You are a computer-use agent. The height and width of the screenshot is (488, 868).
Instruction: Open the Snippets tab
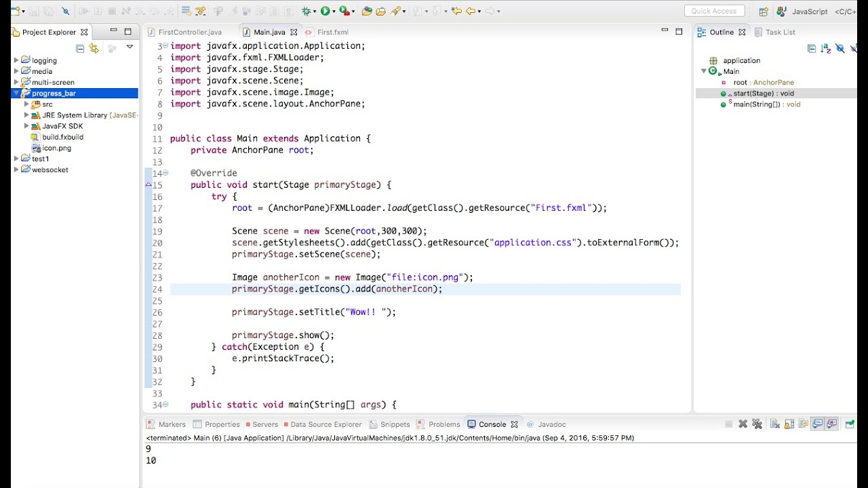(390, 424)
